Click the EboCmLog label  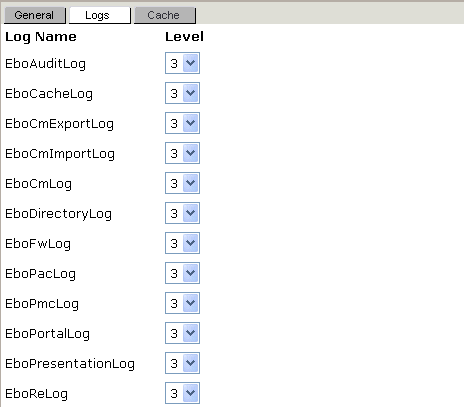(38, 184)
